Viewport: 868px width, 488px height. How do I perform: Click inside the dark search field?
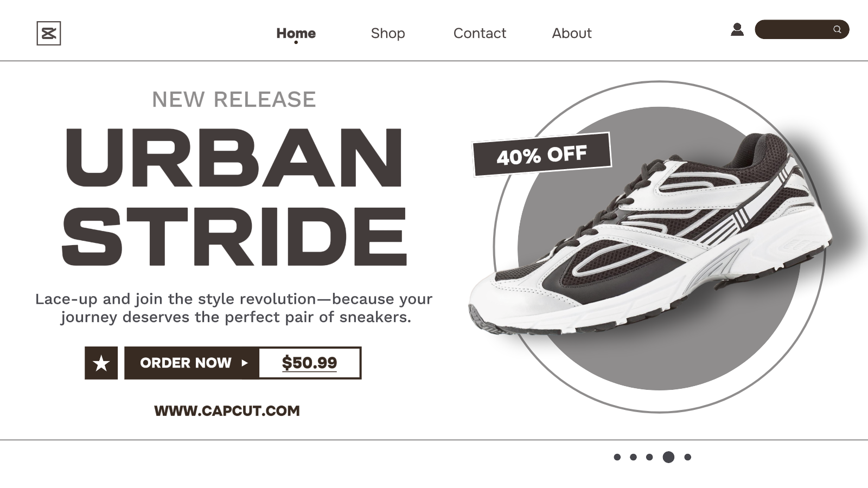pyautogui.click(x=792, y=29)
